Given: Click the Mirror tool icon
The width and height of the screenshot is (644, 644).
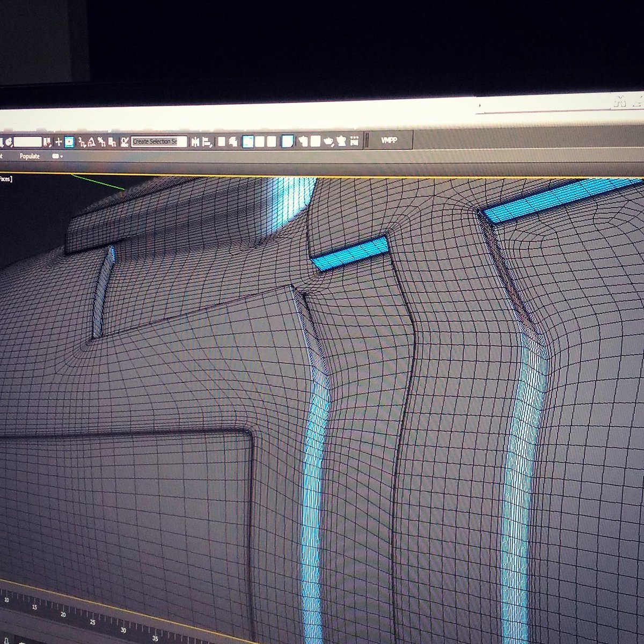Looking at the screenshot, I should coord(195,142).
